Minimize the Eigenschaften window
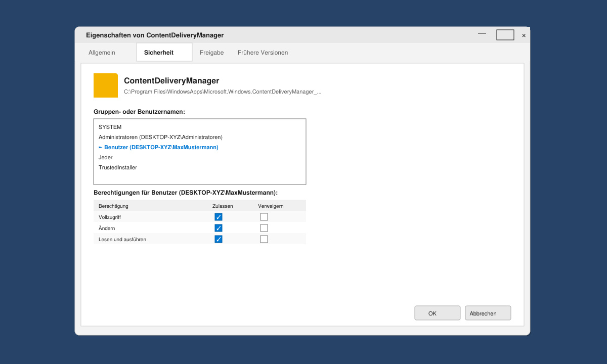 pos(482,34)
